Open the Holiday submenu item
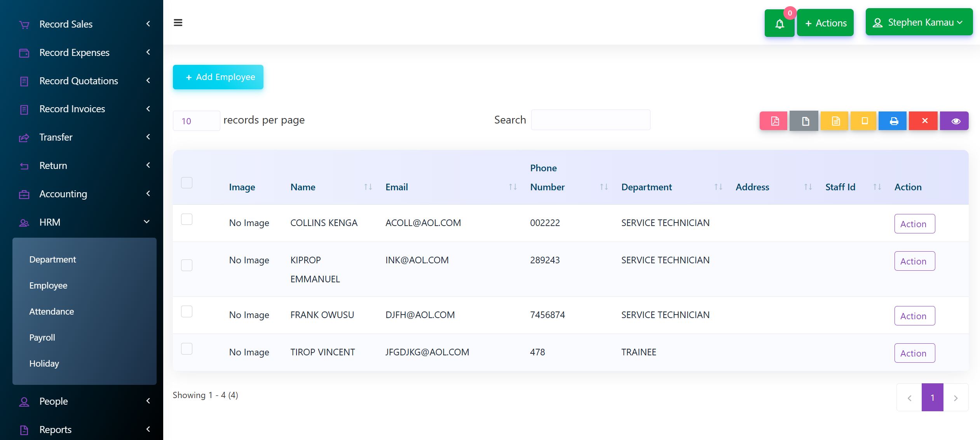This screenshot has height=440, width=980. (44, 363)
